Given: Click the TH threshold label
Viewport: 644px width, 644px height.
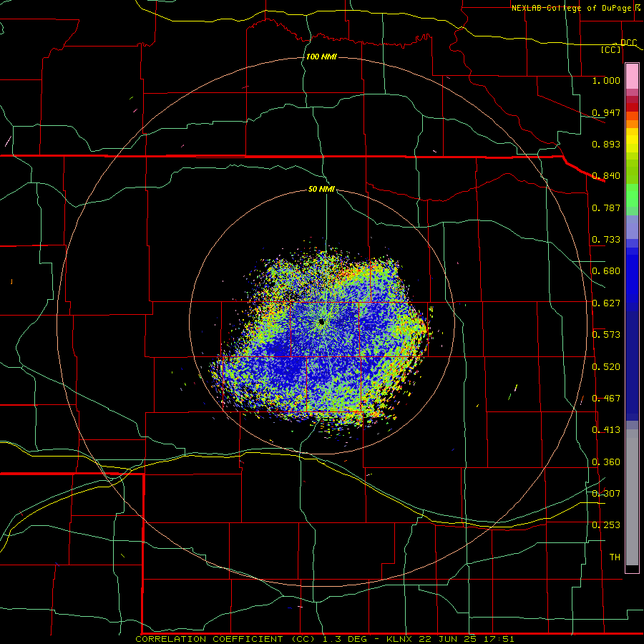Looking at the screenshot, I should [615, 557].
